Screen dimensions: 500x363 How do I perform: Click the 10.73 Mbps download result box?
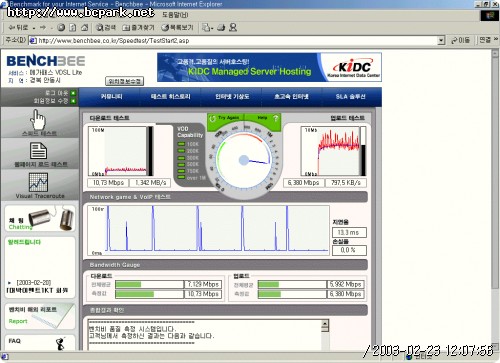click(108, 183)
